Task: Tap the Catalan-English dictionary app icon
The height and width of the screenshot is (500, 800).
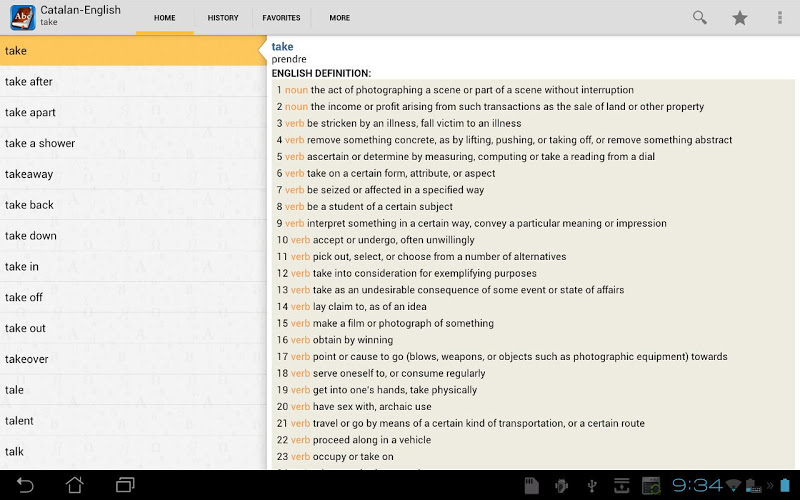Action: point(21,17)
